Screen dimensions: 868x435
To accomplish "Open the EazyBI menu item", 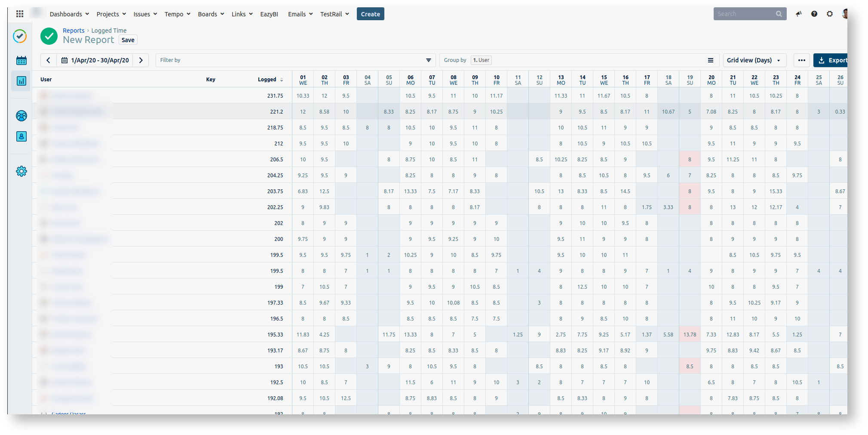I will click(x=269, y=14).
